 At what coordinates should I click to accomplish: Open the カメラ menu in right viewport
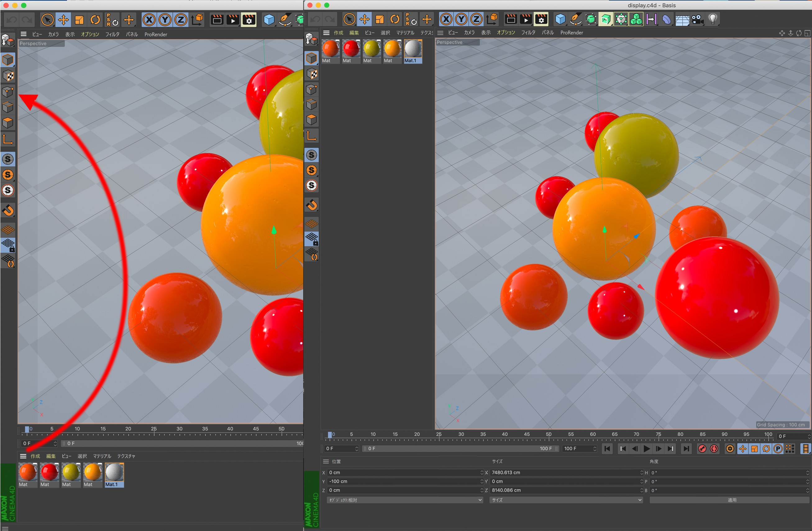point(469,33)
